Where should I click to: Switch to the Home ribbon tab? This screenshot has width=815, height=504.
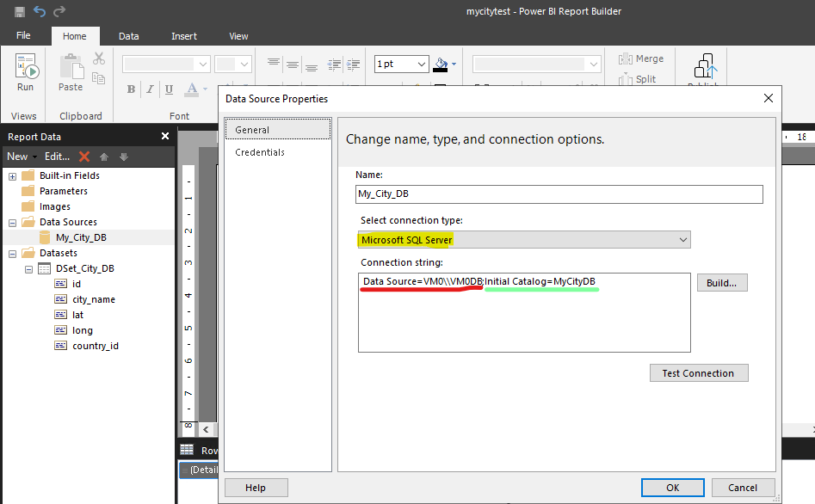(75, 36)
